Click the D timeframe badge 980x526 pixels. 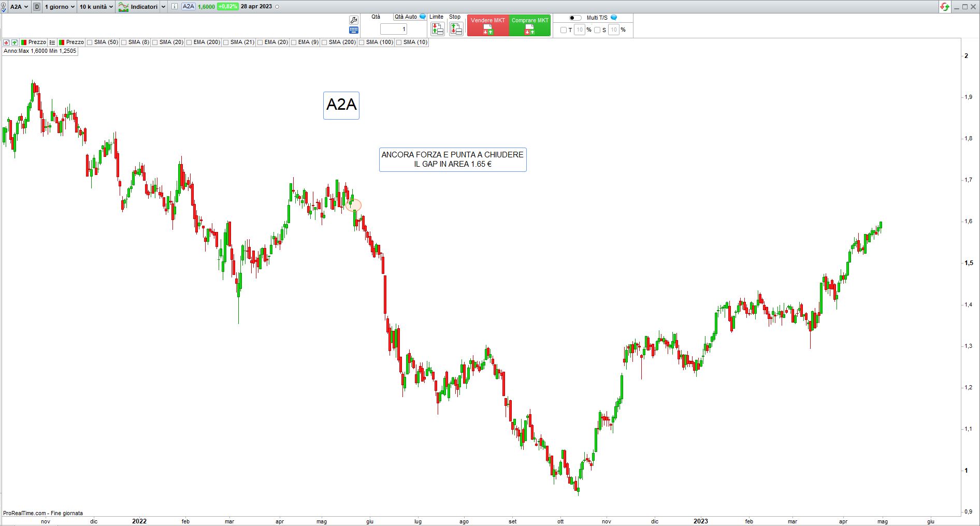point(37,7)
